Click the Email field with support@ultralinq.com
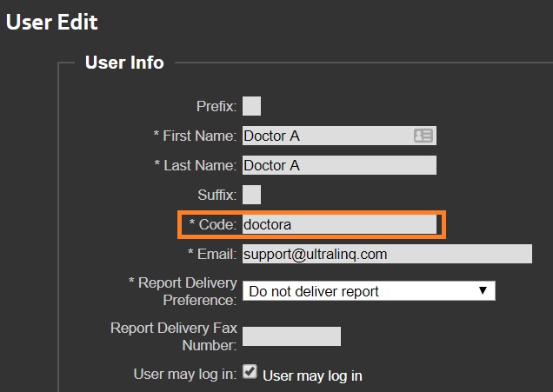The image size is (553, 392). point(387,254)
